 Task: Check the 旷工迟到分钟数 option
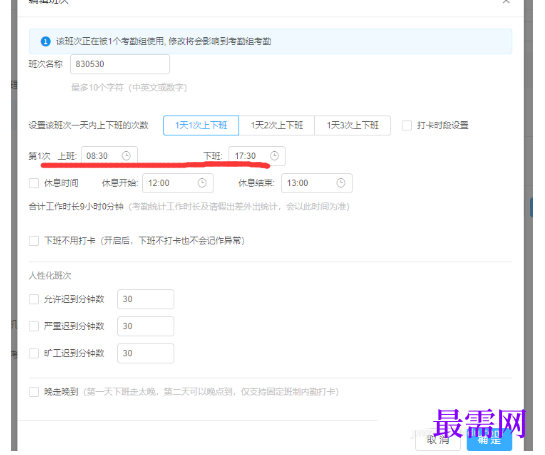(x=34, y=353)
